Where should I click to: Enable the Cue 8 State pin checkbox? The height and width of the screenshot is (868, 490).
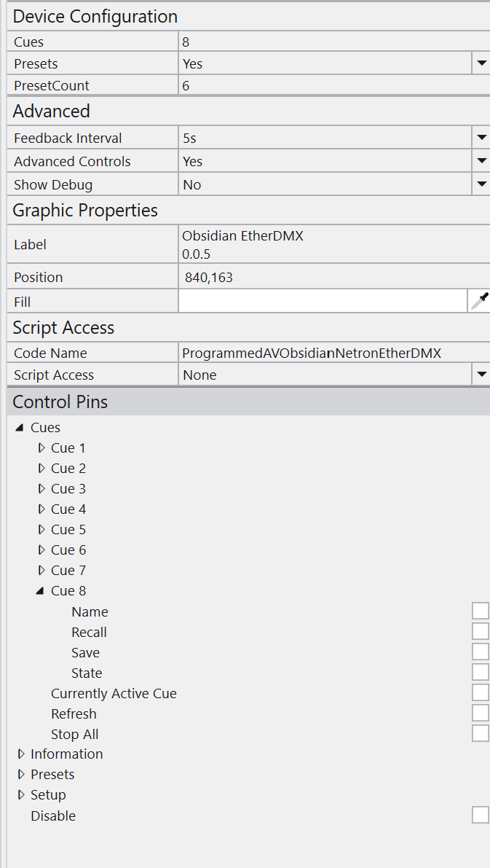[x=481, y=672]
